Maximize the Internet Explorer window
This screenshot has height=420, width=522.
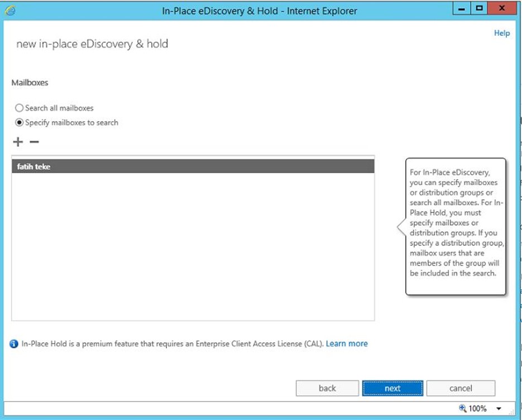479,9
